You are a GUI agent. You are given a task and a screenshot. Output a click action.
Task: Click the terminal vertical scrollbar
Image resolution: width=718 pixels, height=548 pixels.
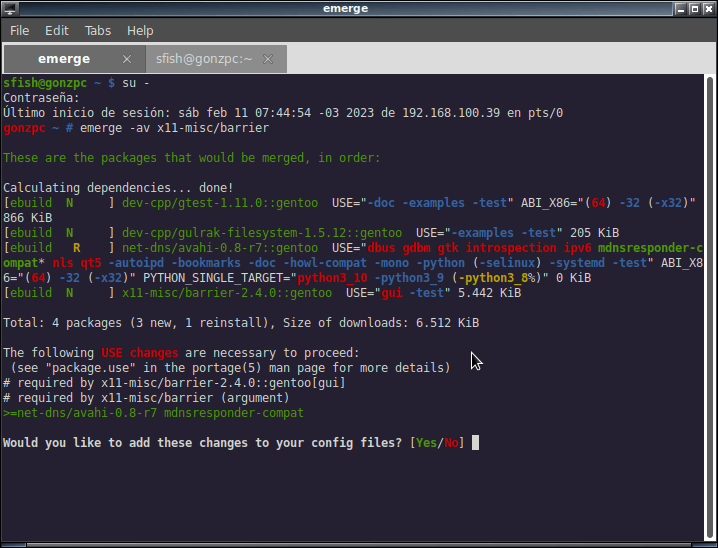point(710,308)
